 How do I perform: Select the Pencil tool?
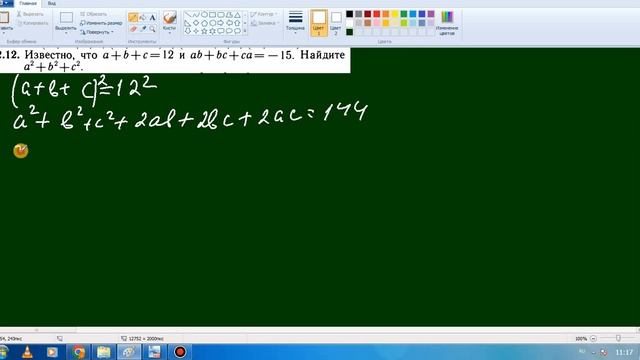[x=133, y=18]
